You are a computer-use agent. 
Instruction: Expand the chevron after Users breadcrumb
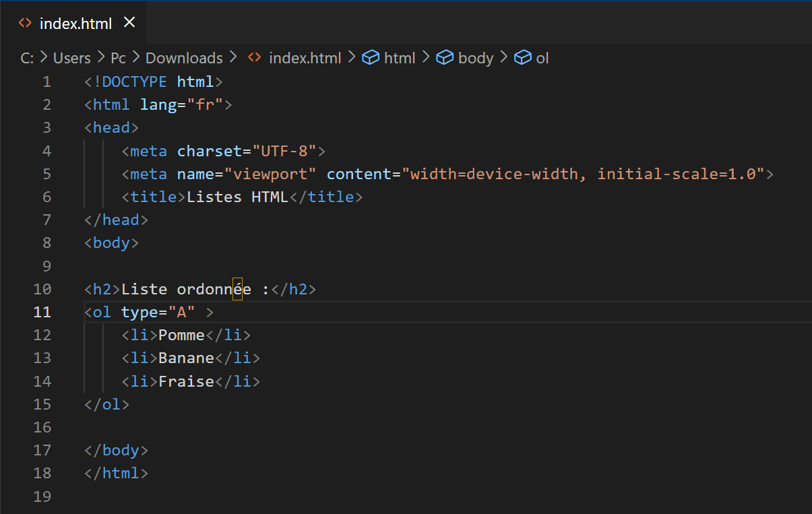(100, 58)
